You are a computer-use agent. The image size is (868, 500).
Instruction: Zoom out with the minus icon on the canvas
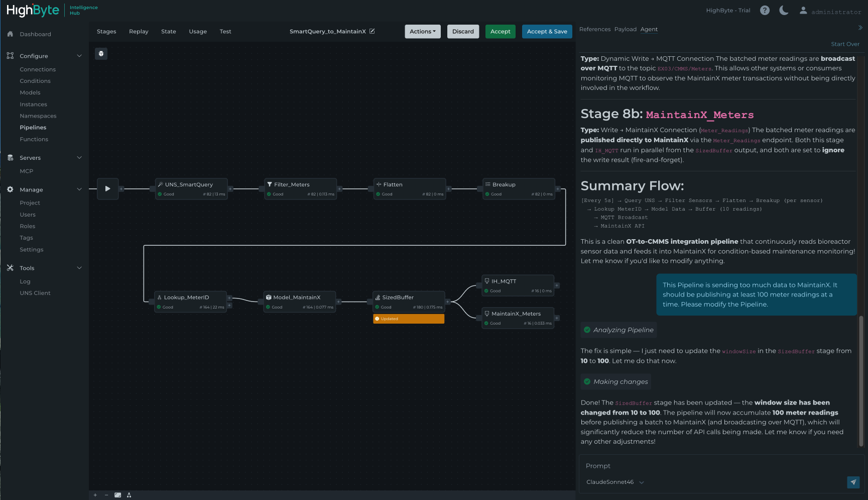click(x=106, y=495)
